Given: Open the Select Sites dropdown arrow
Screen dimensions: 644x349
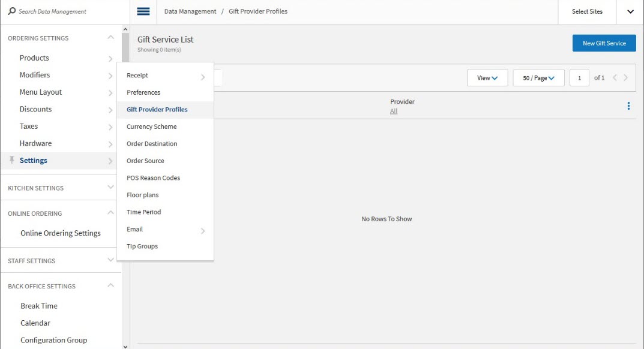Looking at the screenshot, I should click(630, 12).
